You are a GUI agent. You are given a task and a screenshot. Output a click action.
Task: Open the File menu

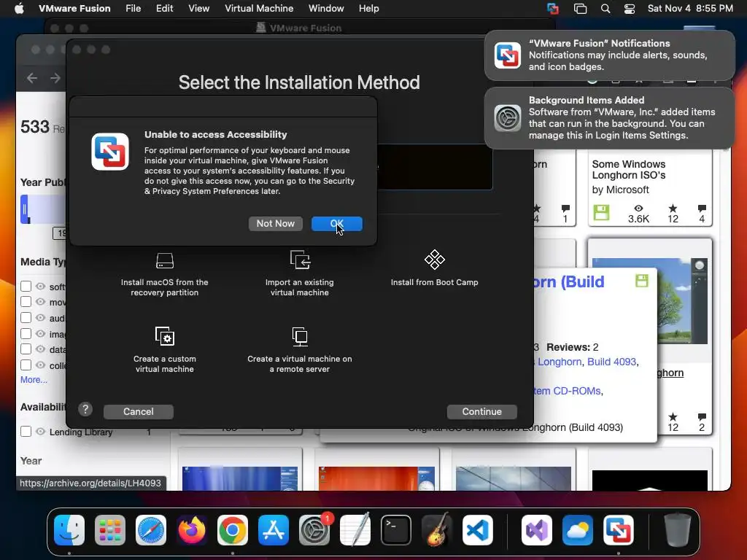pyautogui.click(x=133, y=9)
